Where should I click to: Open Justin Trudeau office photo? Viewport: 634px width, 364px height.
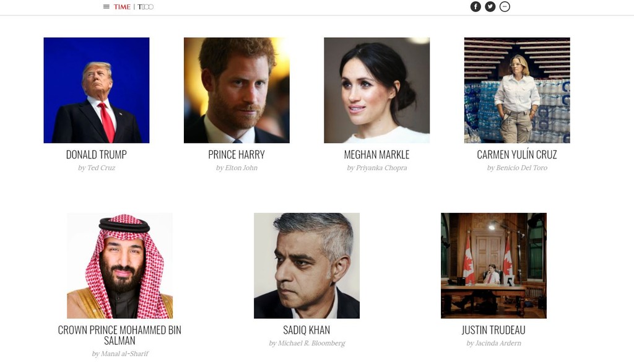pos(493,266)
